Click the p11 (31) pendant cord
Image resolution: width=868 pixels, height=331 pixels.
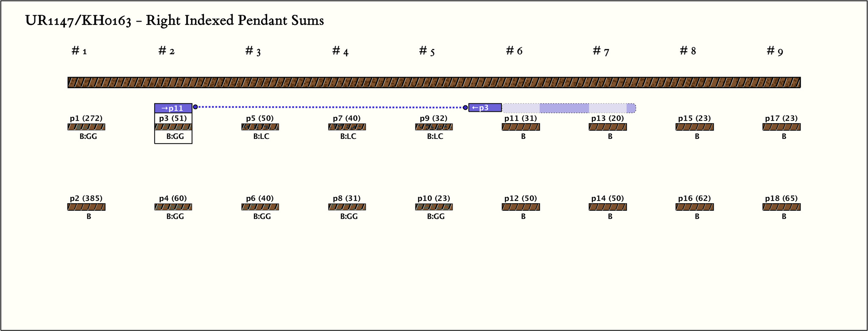(x=521, y=127)
